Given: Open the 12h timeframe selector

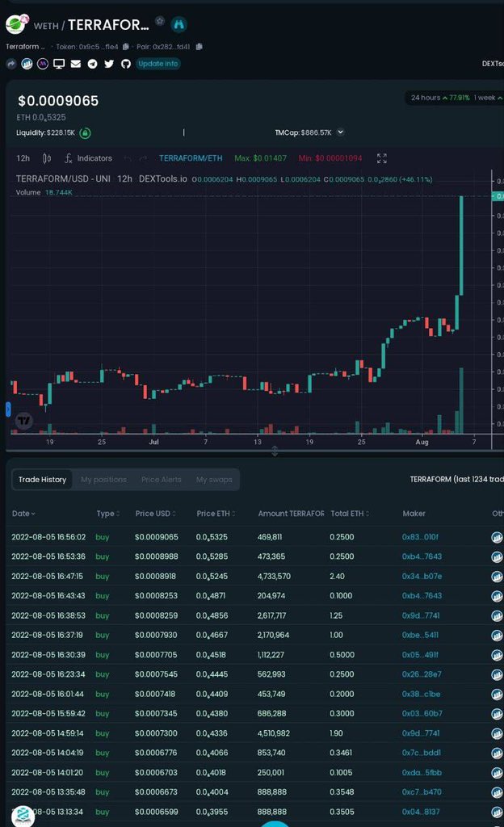Looking at the screenshot, I should [x=23, y=158].
